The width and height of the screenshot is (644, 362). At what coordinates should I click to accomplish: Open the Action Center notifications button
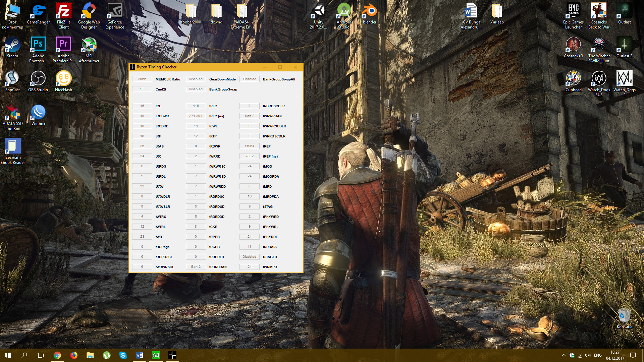(x=633, y=355)
